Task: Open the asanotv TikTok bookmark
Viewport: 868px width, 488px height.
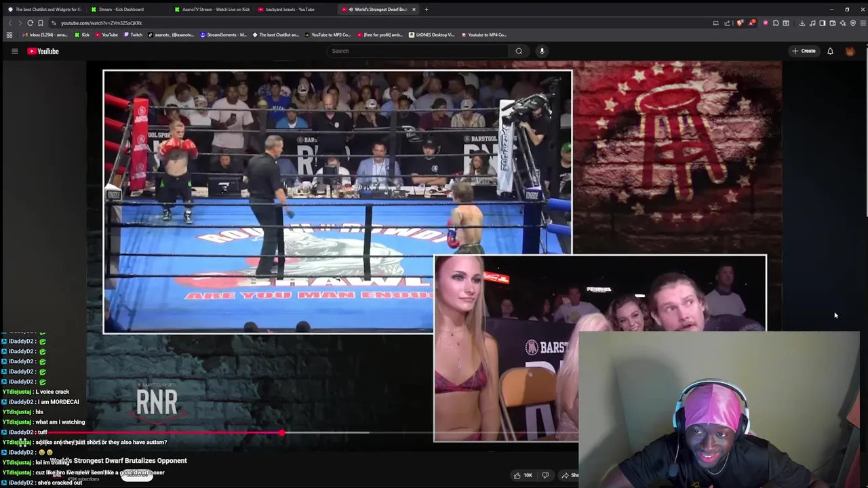Action: [x=172, y=35]
